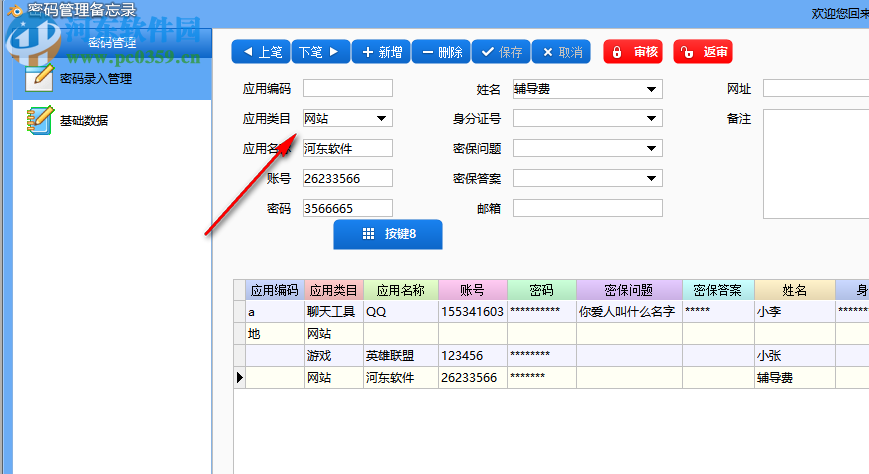The image size is (869, 474).
Task: Go to previous record with 上笔
Action: click(x=261, y=52)
